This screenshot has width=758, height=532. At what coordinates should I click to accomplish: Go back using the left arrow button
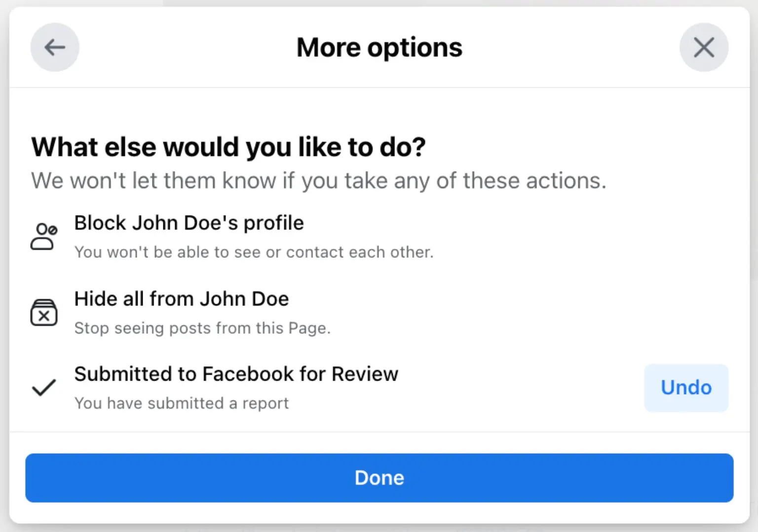55,47
